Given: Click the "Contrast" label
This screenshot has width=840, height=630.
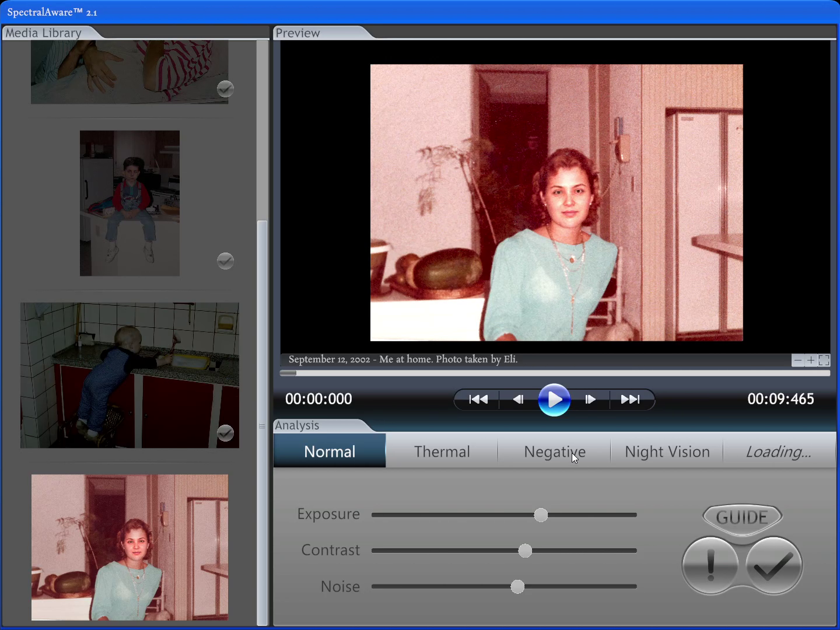Looking at the screenshot, I should click(330, 550).
